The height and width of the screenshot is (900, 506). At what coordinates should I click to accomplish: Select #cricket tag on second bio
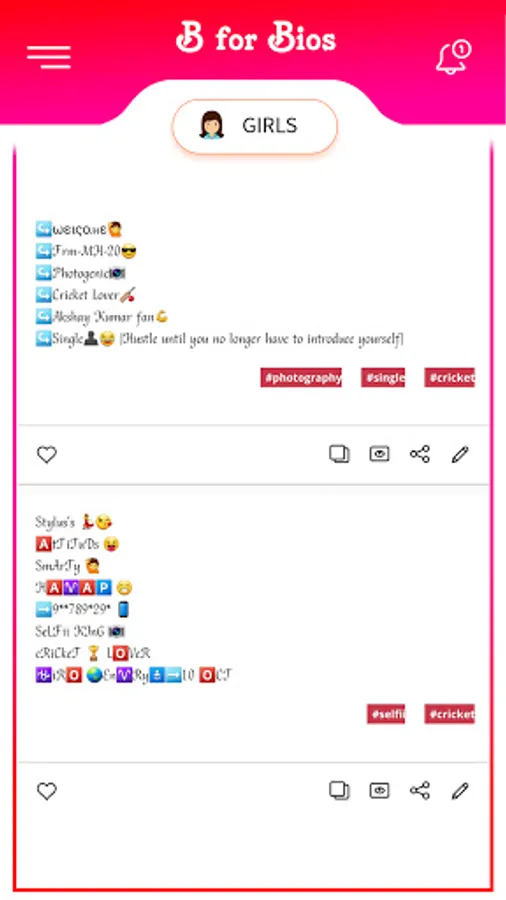click(x=450, y=714)
